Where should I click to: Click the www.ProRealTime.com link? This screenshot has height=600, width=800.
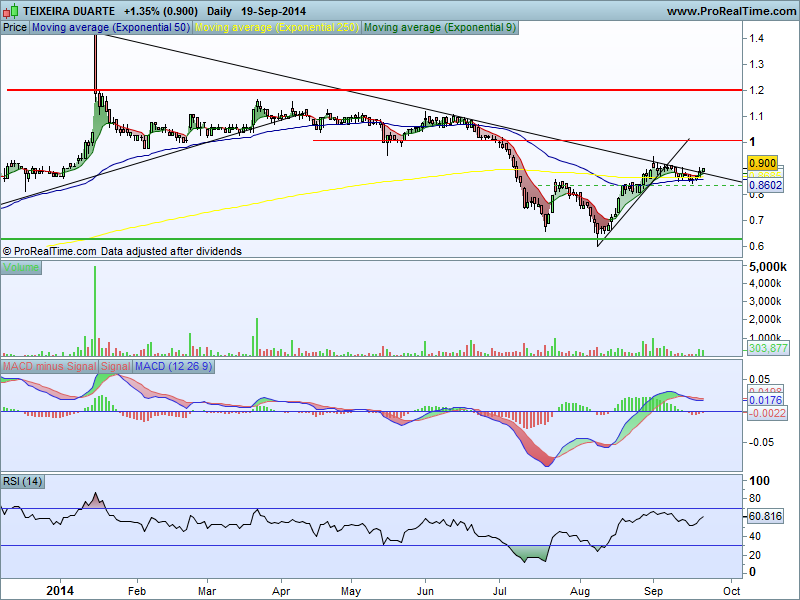[731, 11]
